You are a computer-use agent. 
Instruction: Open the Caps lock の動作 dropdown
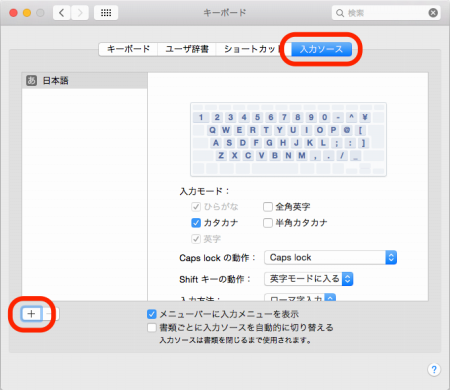click(330, 257)
